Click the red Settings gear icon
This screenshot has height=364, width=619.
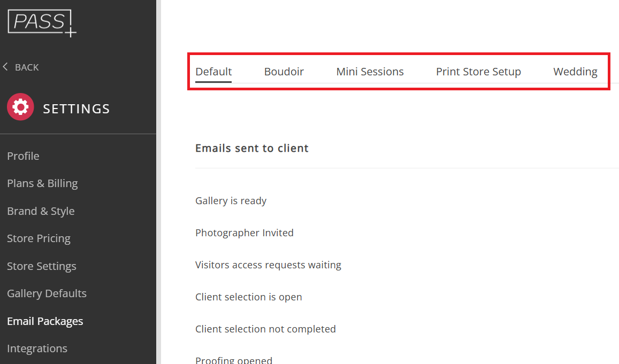coord(20,107)
